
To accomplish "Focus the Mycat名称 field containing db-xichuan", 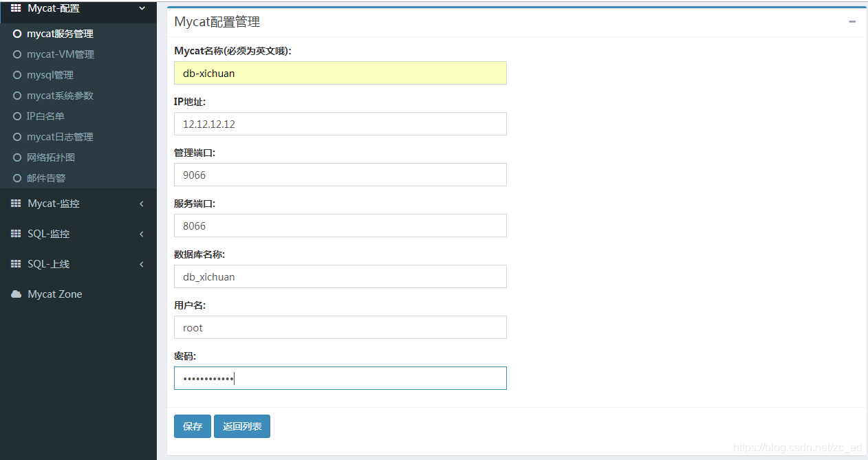I will click(x=340, y=73).
